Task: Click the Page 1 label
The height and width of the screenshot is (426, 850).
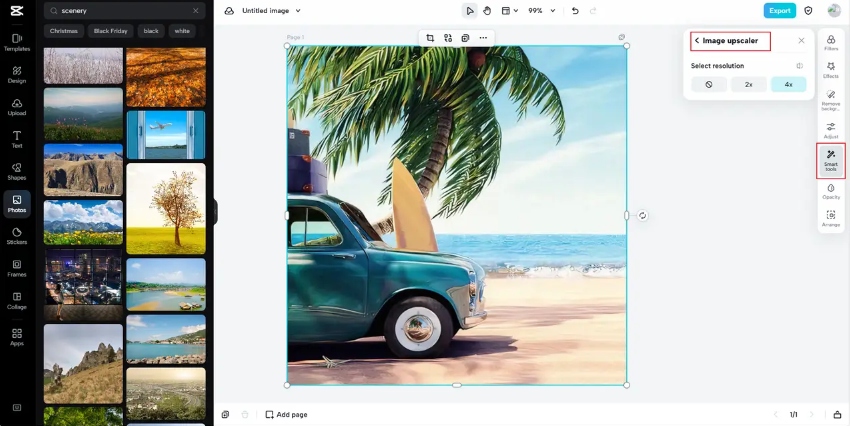Action: [x=295, y=37]
